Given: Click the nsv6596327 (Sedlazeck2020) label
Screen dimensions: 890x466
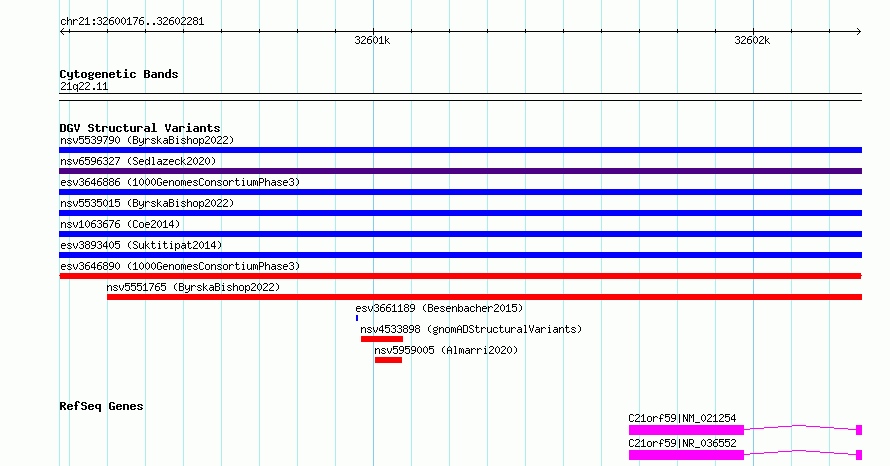Looking at the screenshot, I should [138, 161].
